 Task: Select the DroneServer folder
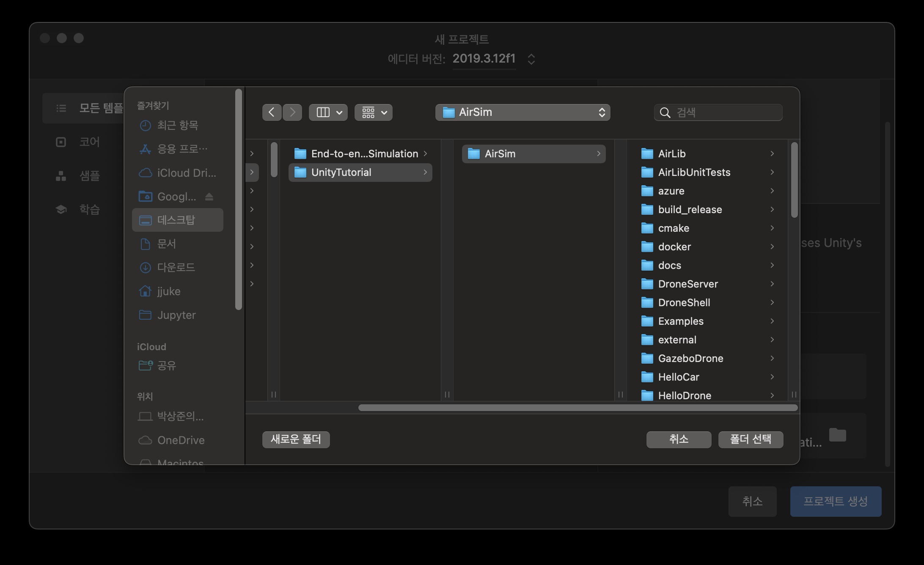(707, 284)
